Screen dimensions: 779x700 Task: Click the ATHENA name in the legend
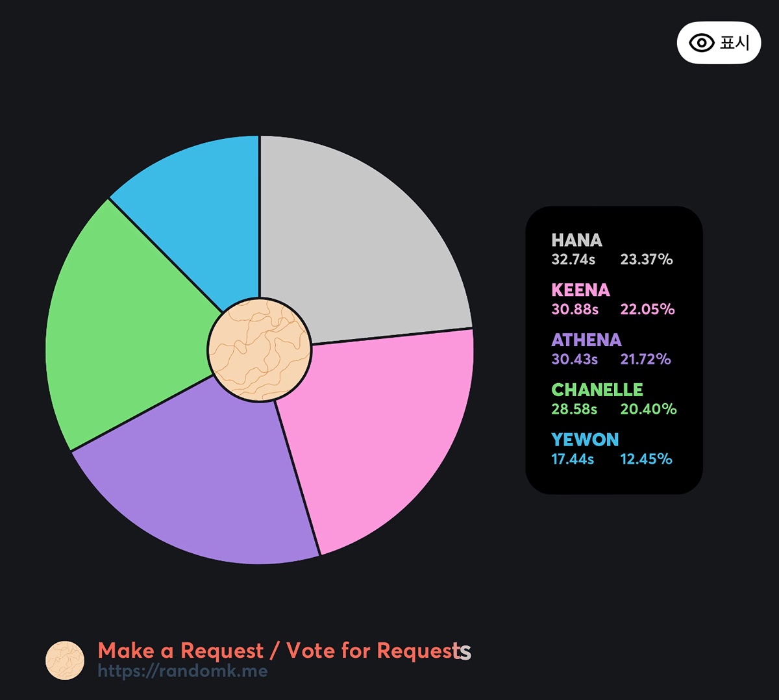pyautogui.click(x=586, y=340)
